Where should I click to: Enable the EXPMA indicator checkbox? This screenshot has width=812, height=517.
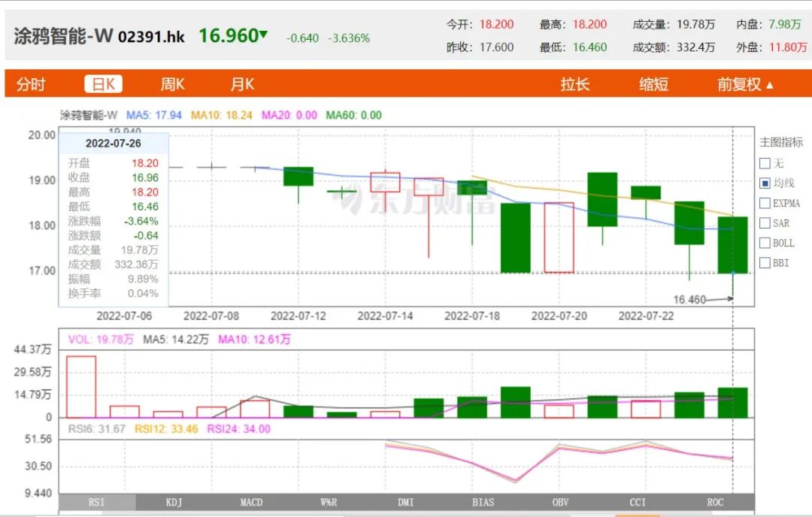(x=765, y=203)
